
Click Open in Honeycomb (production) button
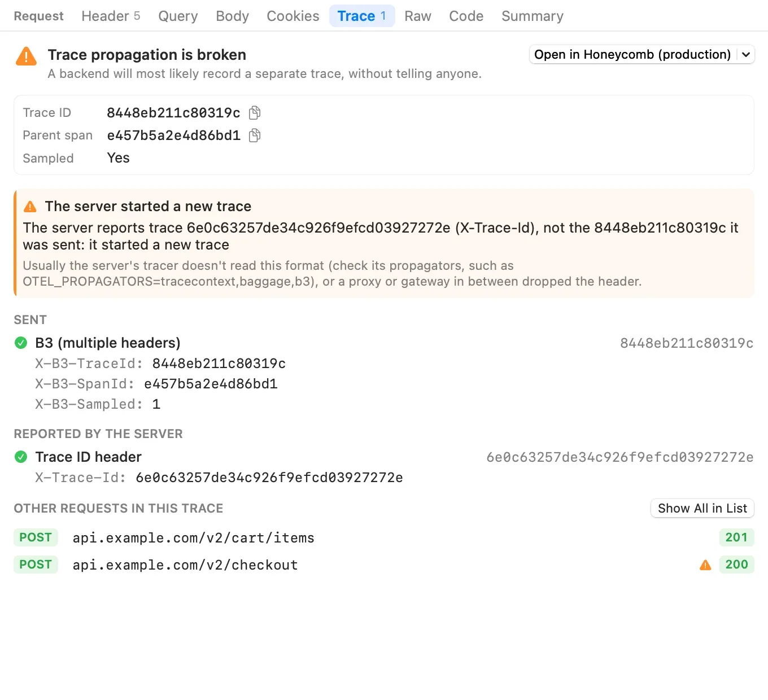632,55
